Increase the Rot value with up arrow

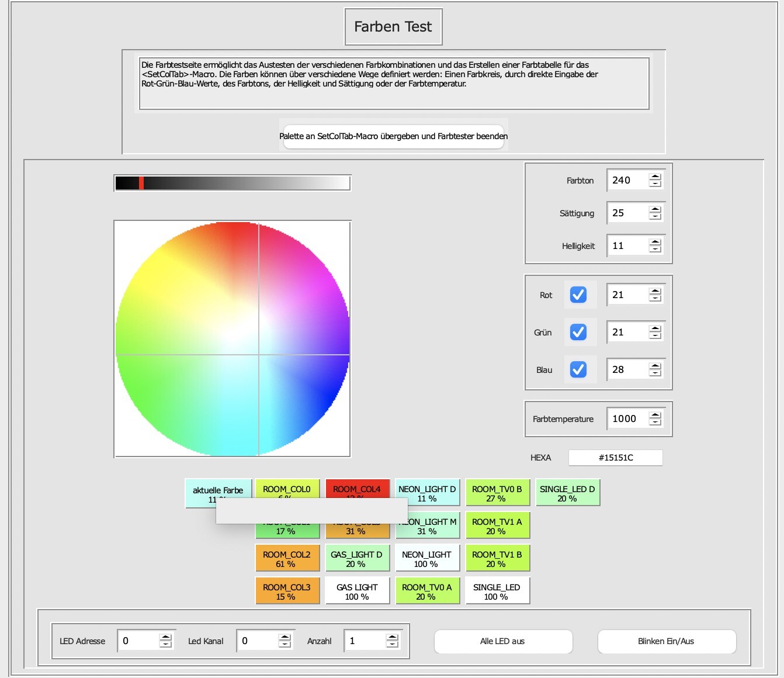(x=655, y=291)
